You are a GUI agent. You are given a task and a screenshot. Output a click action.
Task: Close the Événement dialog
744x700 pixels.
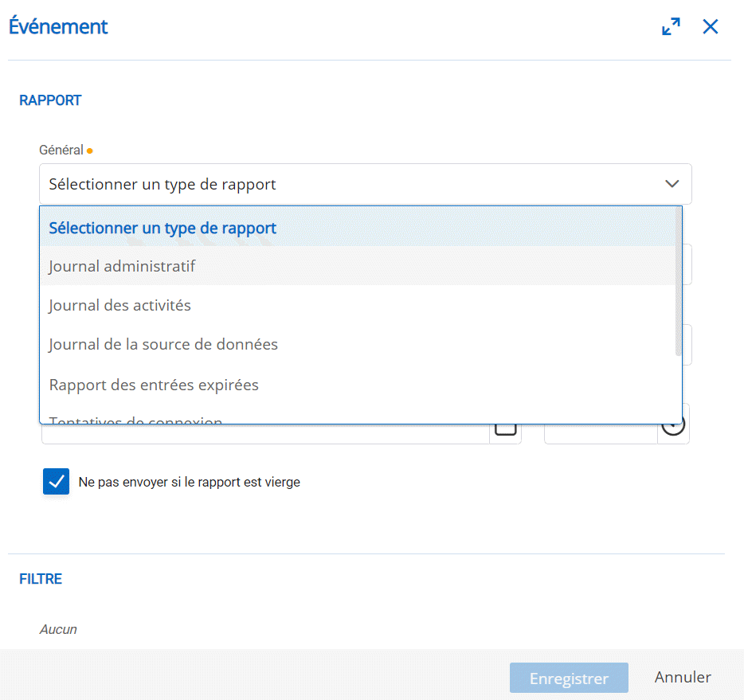tap(710, 27)
